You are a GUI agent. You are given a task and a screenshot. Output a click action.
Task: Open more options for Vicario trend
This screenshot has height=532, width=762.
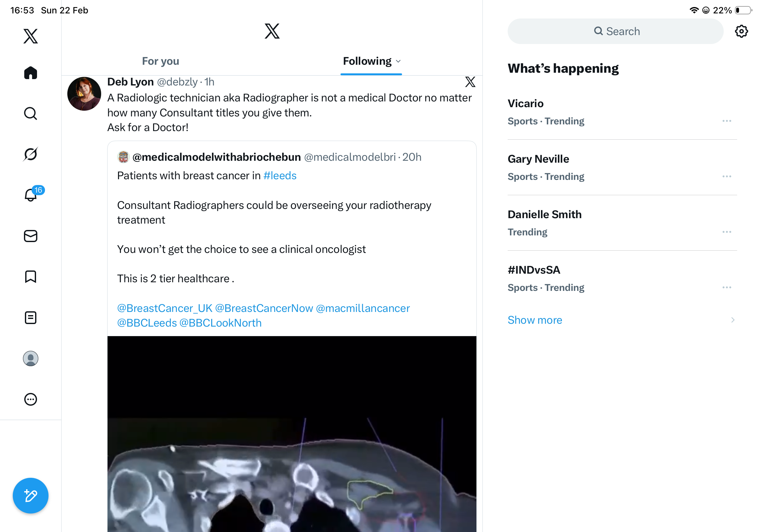tap(727, 121)
